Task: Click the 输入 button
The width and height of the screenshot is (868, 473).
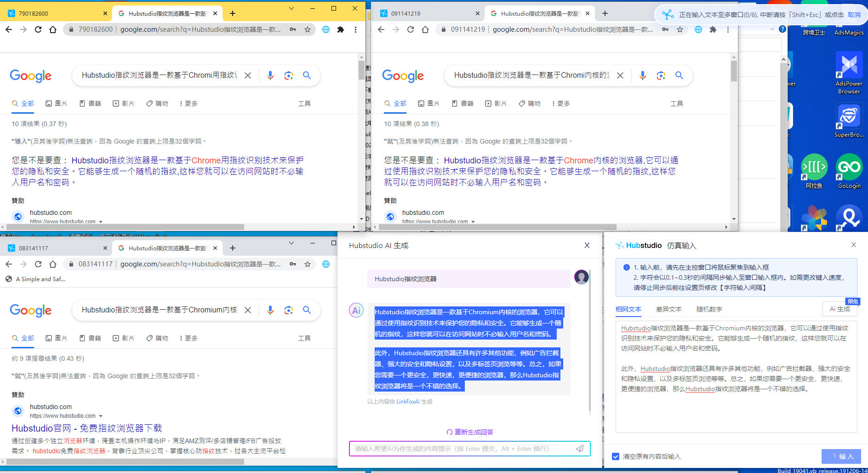Action: [841, 456]
